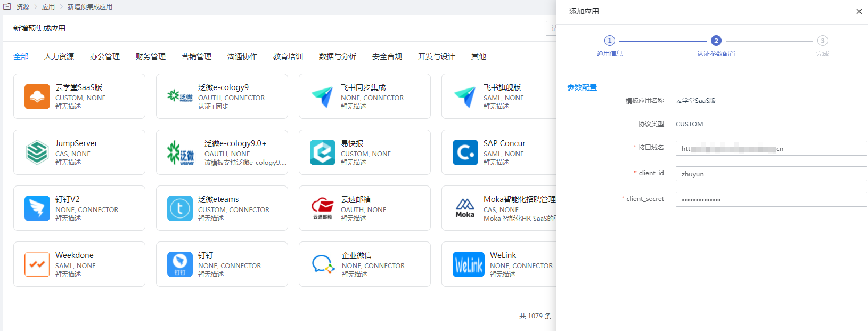
Task: Click the SAP Concur blue C icon
Action: point(465,152)
